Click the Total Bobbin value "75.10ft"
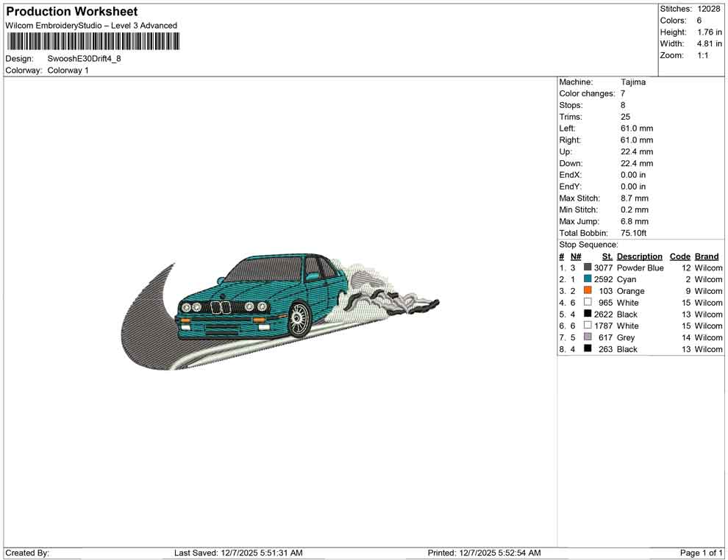 point(634,233)
